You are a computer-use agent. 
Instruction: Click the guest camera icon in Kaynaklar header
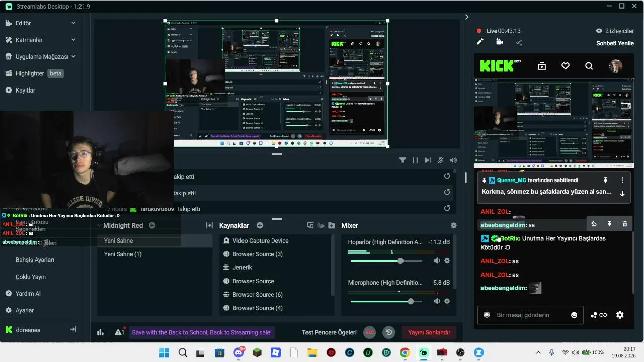tap(321, 226)
